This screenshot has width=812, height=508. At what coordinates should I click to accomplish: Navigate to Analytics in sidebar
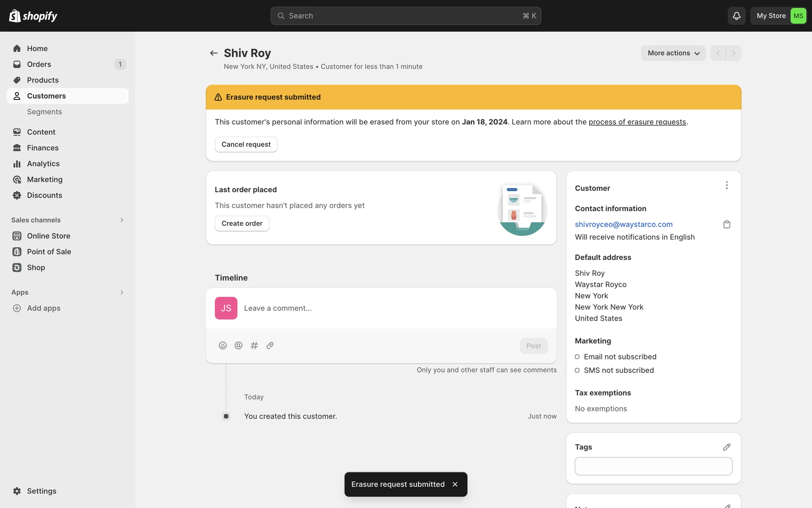click(43, 164)
